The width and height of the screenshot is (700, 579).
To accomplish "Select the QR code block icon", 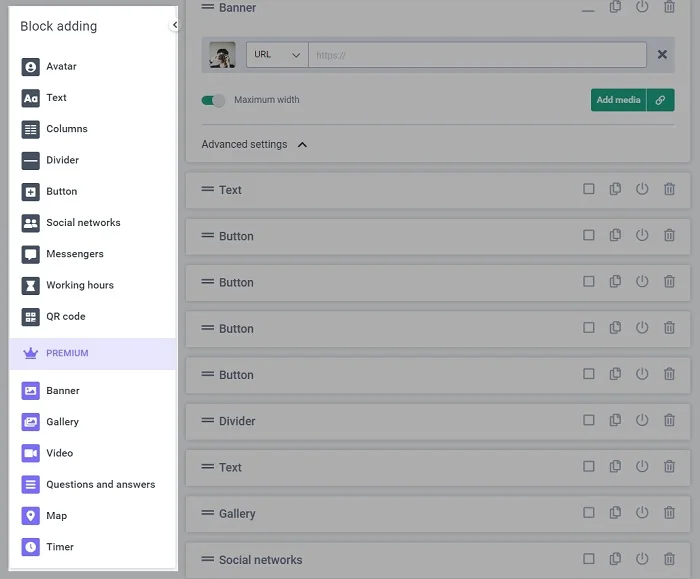I will point(31,316).
